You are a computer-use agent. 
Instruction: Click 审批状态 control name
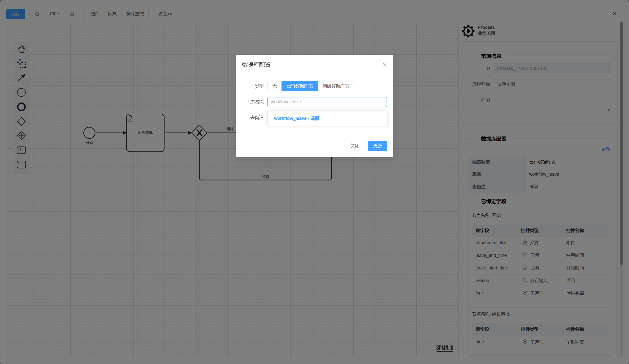point(575,342)
